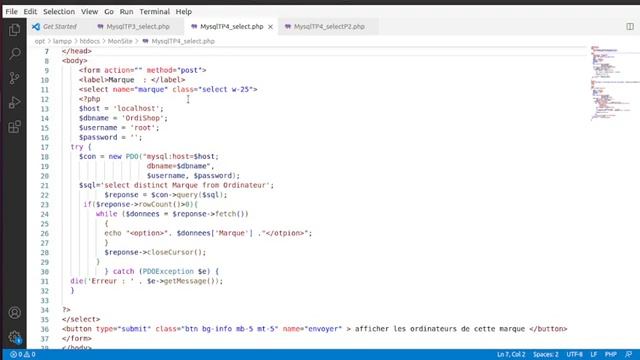Open the Search view in activity bar
This screenshot has width=640, height=360.
pos(14,53)
